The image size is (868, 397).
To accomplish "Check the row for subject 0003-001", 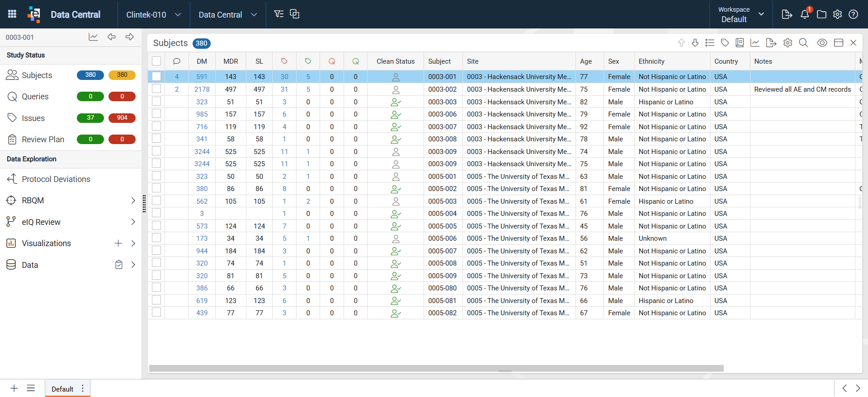I will (x=156, y=76).
